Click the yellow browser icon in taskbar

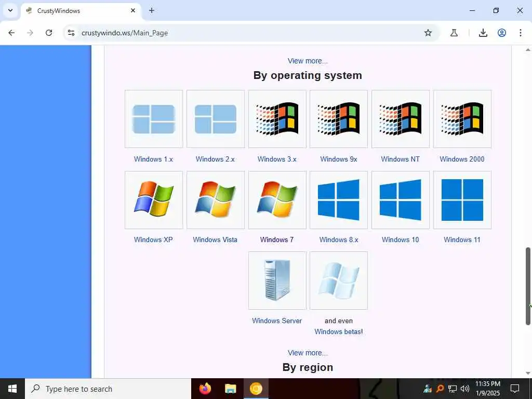pos(256,389)
